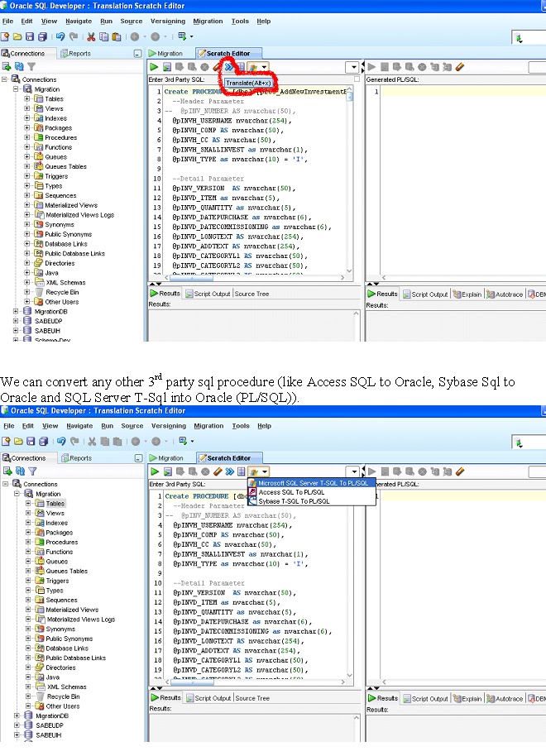The width and height of the screenshot is (546, 756).
Task: Click Save All icon in upper window toolbar
Action: coord(42,36)
